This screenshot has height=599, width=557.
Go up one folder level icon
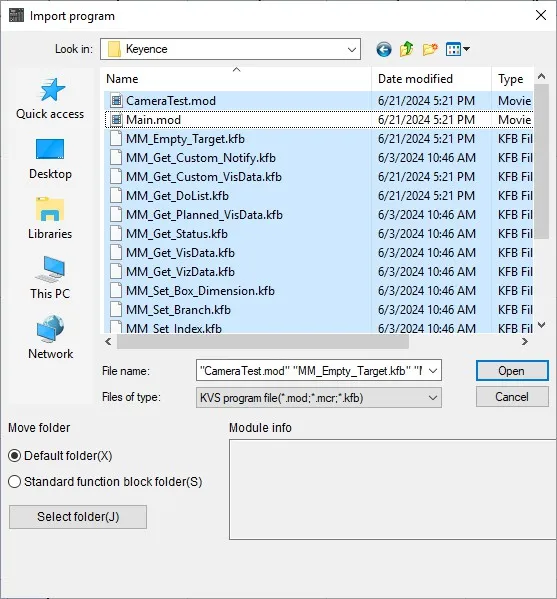[x=406, y=49]
